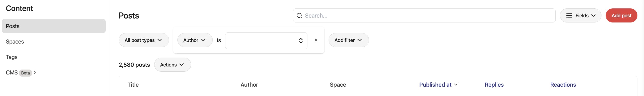The height and width of the screenshot is (96, 644).
Task: Open the All post types dropdown
Action: click(144, 40)
